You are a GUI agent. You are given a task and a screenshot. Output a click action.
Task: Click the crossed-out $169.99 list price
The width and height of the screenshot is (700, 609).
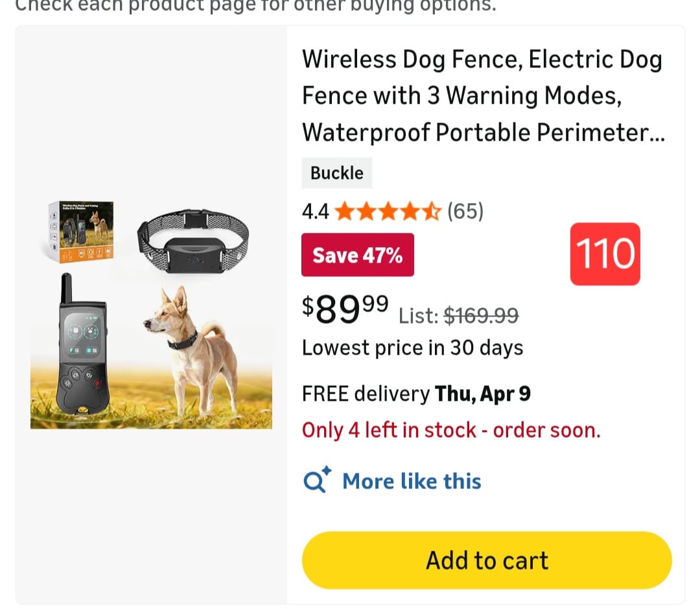[480, 316]
